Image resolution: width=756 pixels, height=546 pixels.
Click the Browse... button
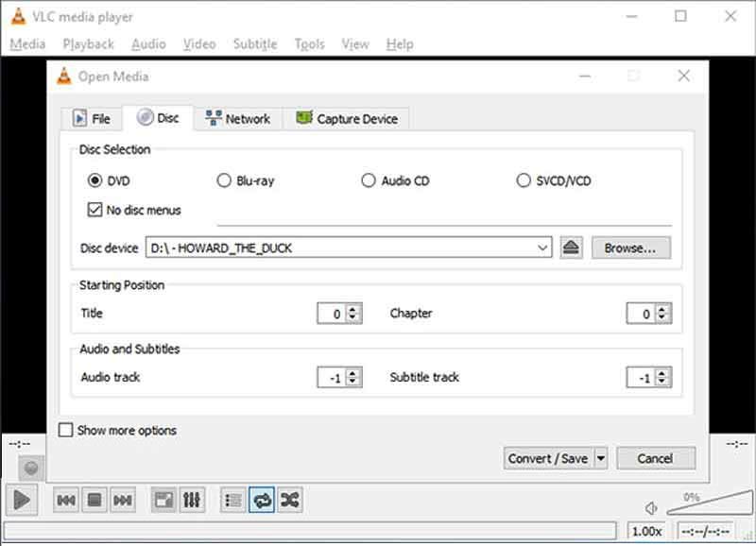click(630, 247)
